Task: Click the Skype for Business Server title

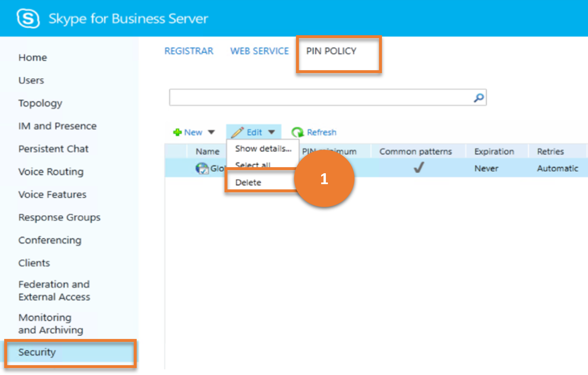Action: coord(129,19)
